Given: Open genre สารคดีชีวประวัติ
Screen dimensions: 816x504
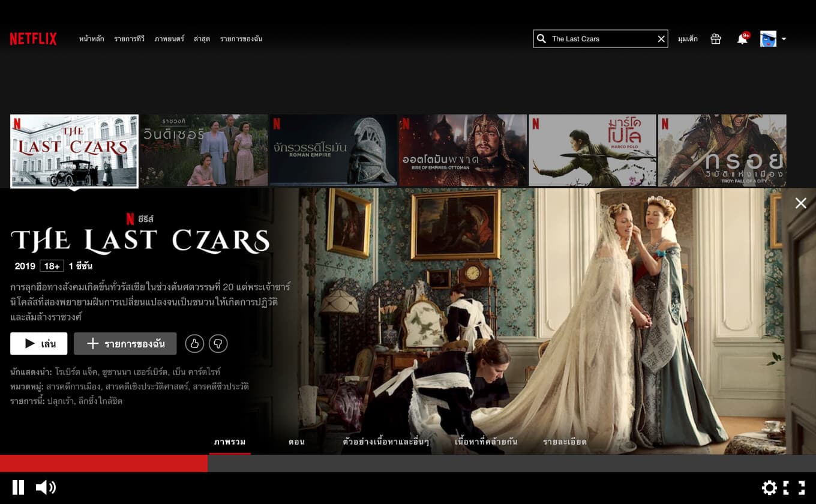Looking at the screenshot, I should pyautogui.click(x=221, y=386).
